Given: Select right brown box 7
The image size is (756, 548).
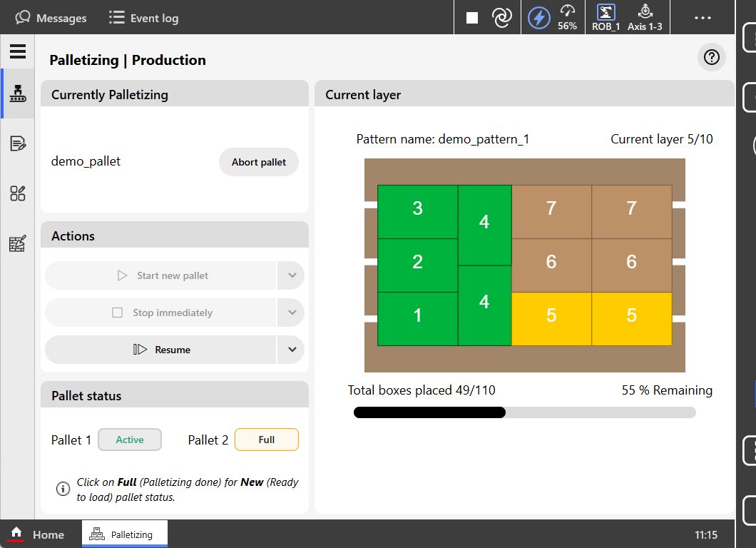Looking at the screenshot, I should pyautogui.click(x=632, y=212).
